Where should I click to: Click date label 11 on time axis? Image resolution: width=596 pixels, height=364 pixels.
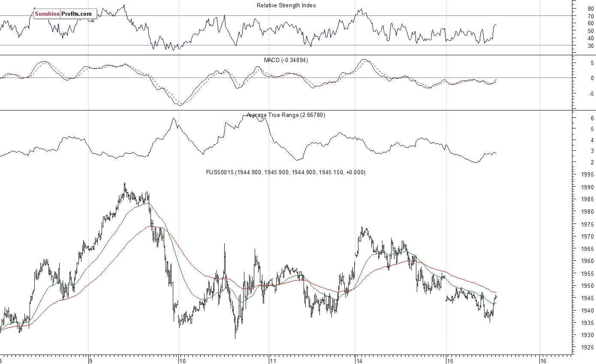coord(273,361)
